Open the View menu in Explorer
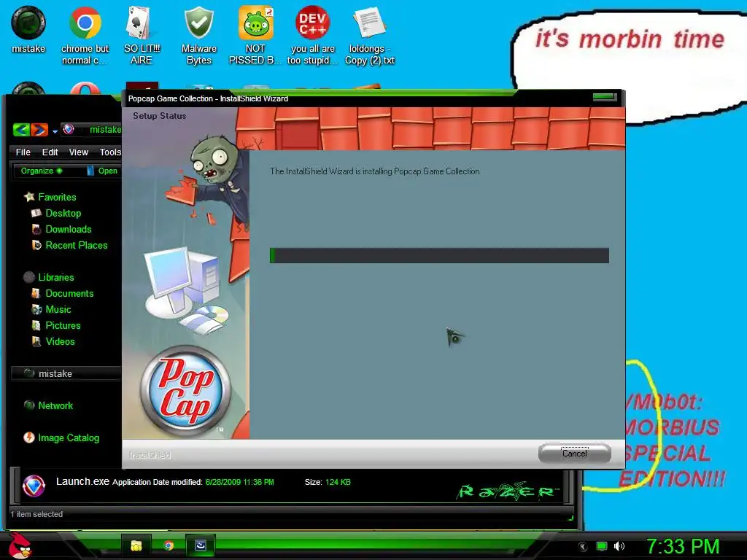The width and height of the screenshot is (747, 560). pos(78,152)
